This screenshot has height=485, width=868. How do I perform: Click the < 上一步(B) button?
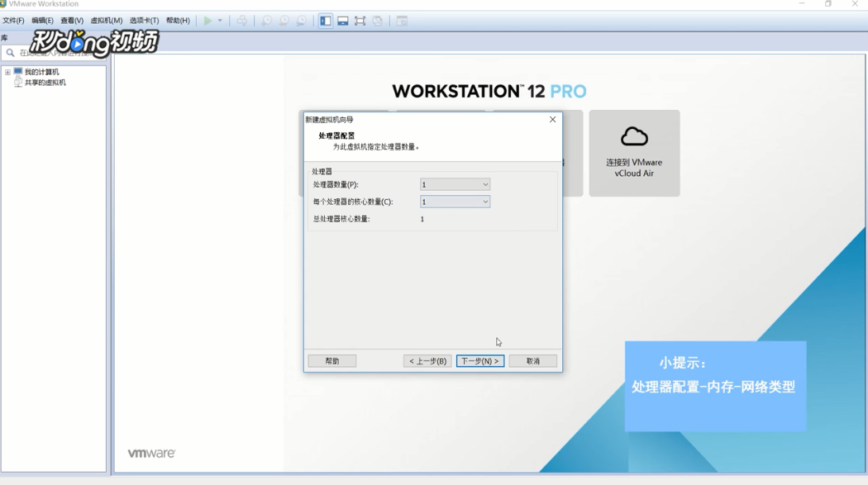(x=427, y=360)
